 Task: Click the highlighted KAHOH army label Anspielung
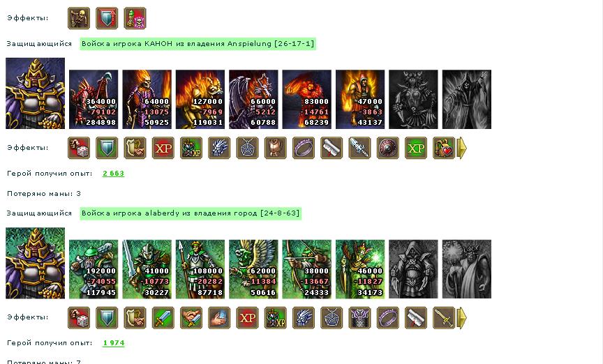[x=198, y=44]
